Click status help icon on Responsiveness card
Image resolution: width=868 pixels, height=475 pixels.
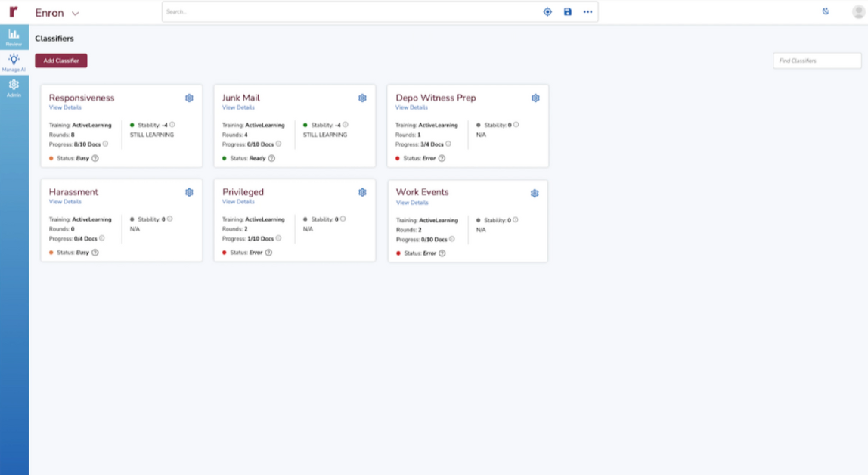point(95,158)
